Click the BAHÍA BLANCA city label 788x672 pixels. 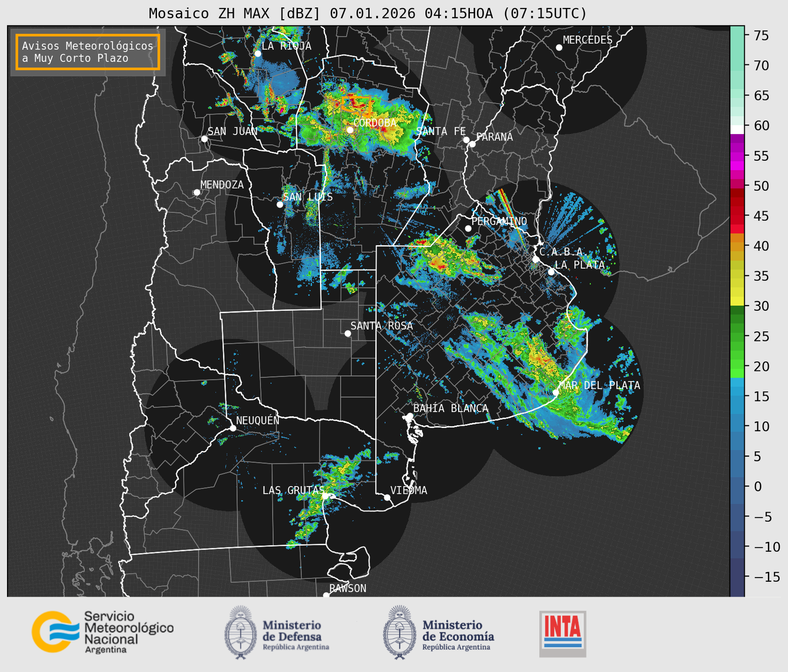tap(451, 408)
